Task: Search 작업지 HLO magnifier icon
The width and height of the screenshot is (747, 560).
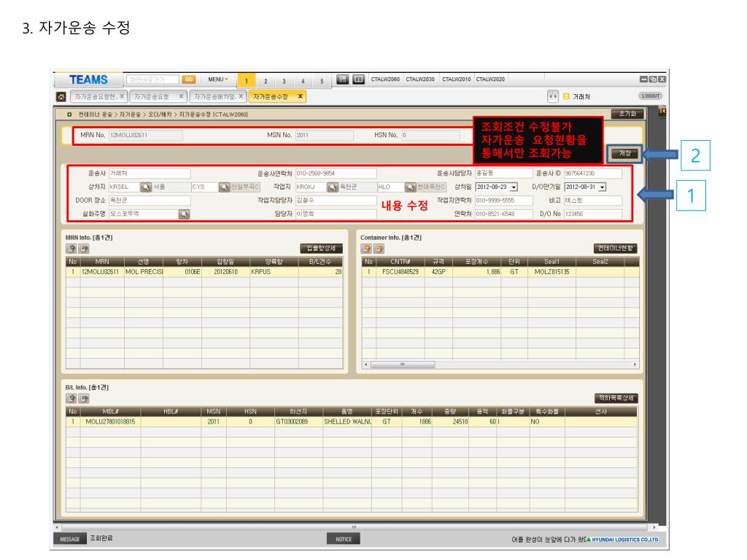Action: point(410,187)
